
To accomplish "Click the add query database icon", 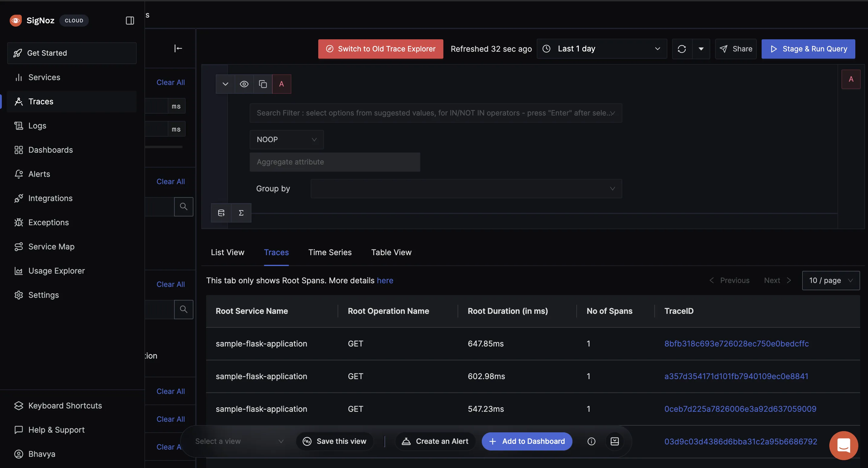I will (x=221, y=213).
